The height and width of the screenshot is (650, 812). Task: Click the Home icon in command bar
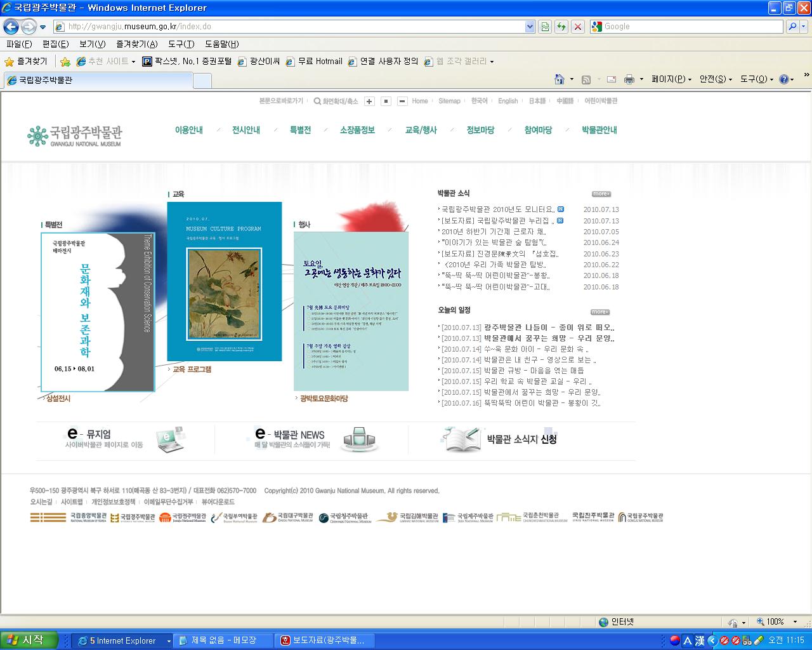[x=559, y=79]
